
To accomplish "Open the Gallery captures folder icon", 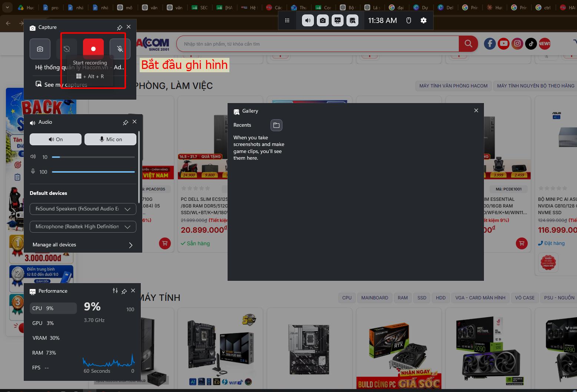I will coord(276,125).
